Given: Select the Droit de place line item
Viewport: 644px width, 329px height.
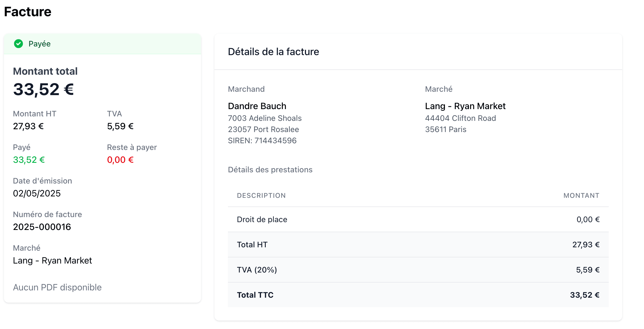Looking at the screenshot, I should (262, 219).
